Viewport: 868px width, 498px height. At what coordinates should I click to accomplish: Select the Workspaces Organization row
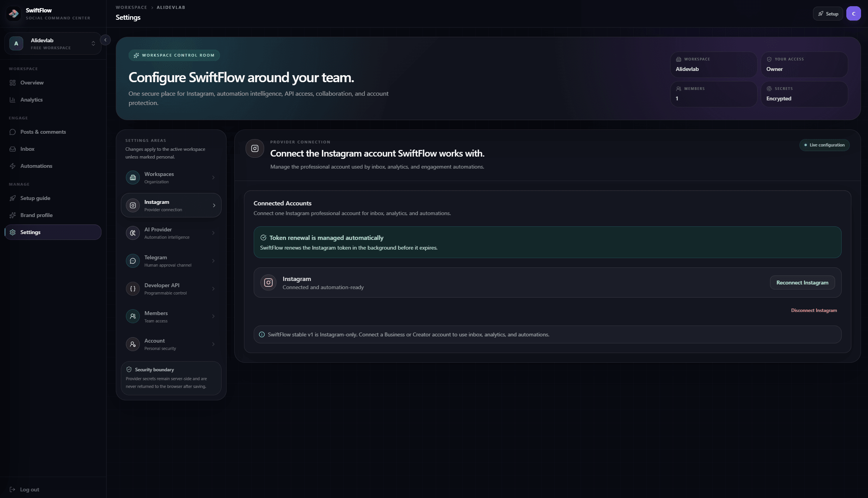point(171,177)
